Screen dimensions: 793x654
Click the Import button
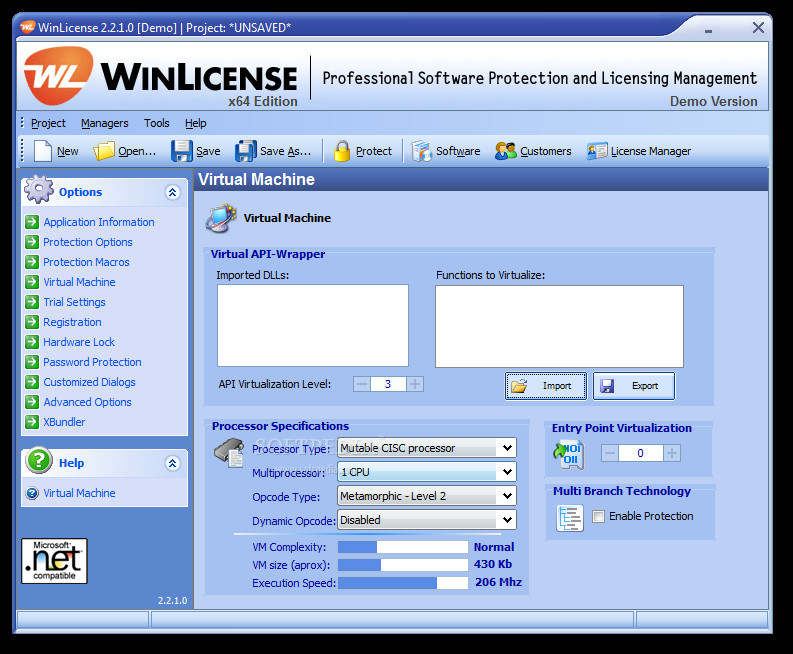click(x=546, y=386)
